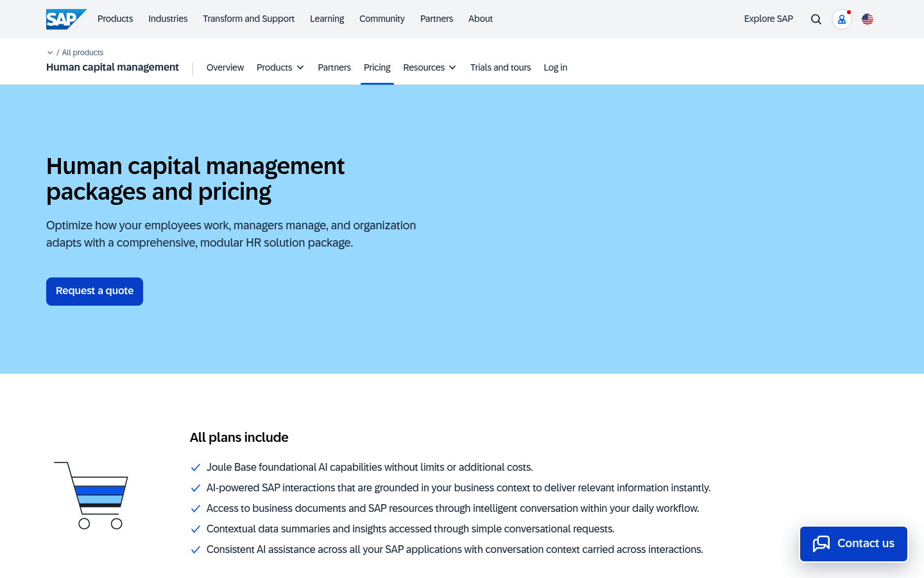Click the SAP logo

[66, 19]
